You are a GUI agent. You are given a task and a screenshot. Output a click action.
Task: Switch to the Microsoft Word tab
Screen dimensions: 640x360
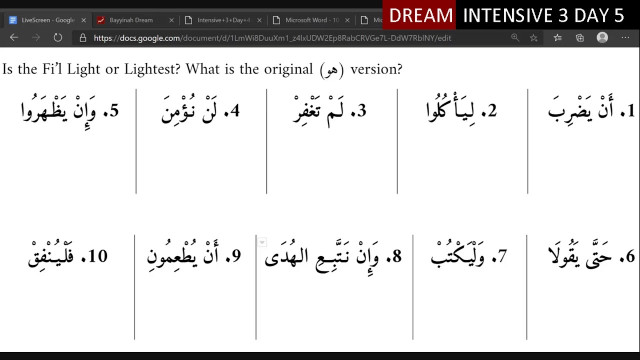[312, 20]
